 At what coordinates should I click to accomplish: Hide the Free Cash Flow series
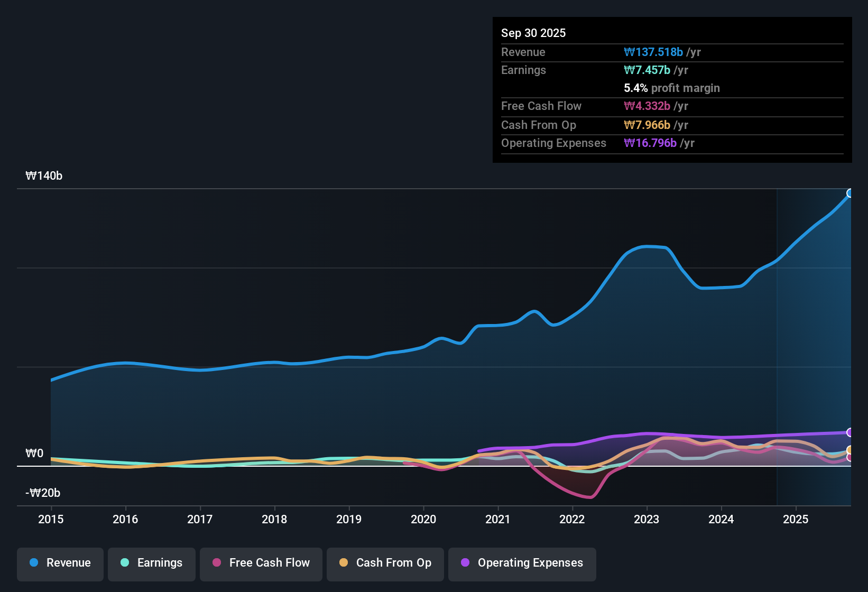tap(261, 563)
